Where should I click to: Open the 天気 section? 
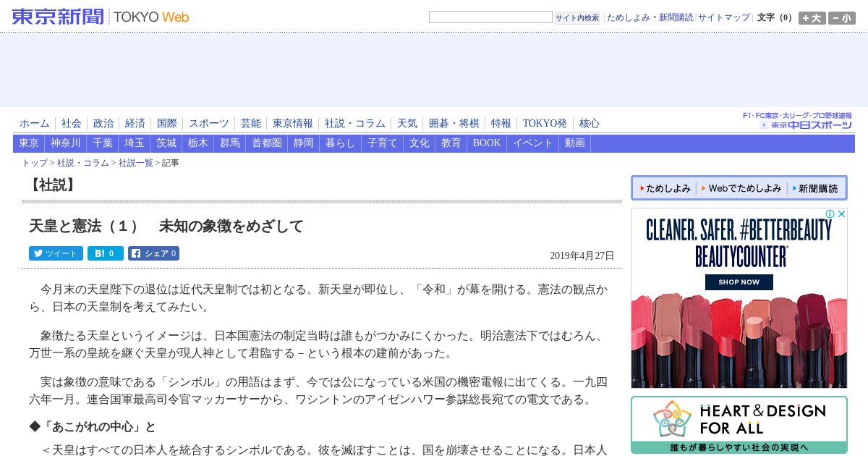tap(407, 124)
